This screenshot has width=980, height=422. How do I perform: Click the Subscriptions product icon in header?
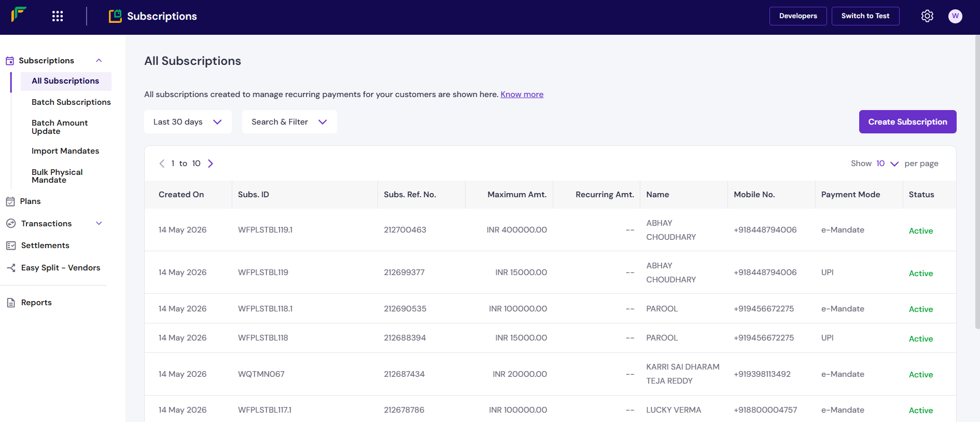(x=115, y=16)
